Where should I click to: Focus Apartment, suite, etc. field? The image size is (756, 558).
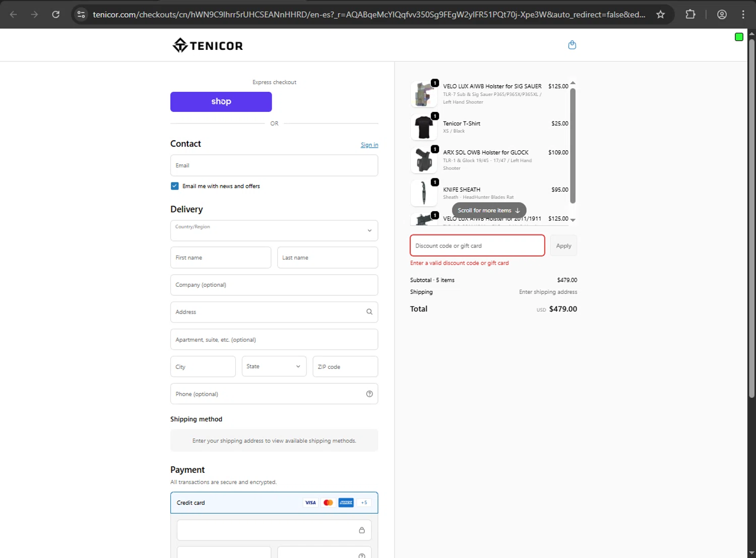point(274,339)
